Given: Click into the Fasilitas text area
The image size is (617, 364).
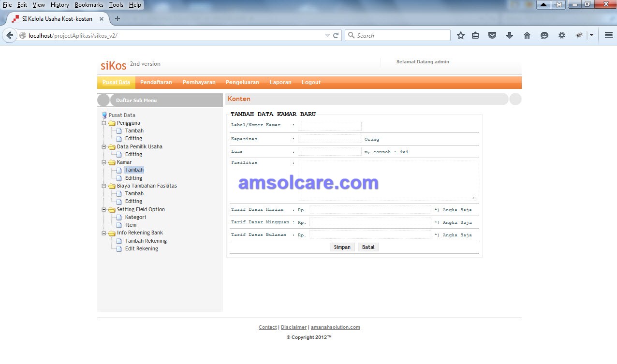Looking at the screenshot, I should tap(387, 180).
